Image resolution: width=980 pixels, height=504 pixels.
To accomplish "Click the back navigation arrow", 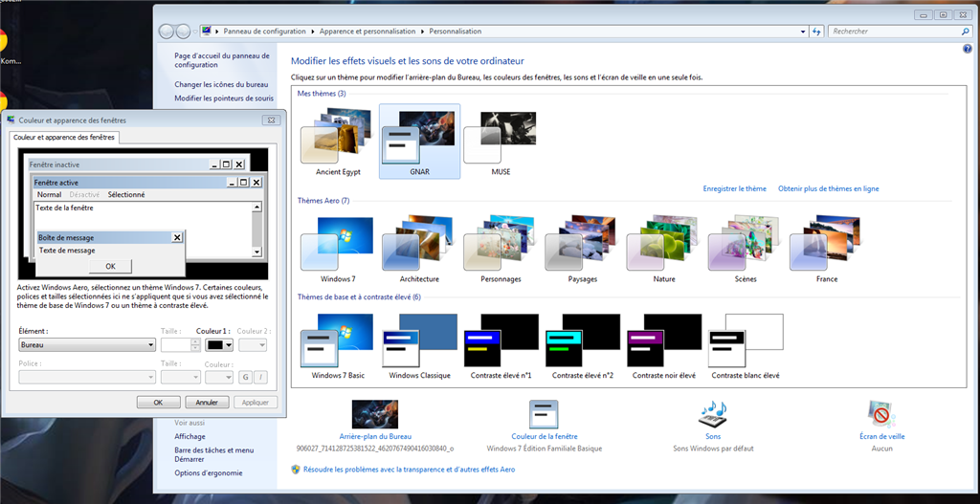I will pos(167,32).
